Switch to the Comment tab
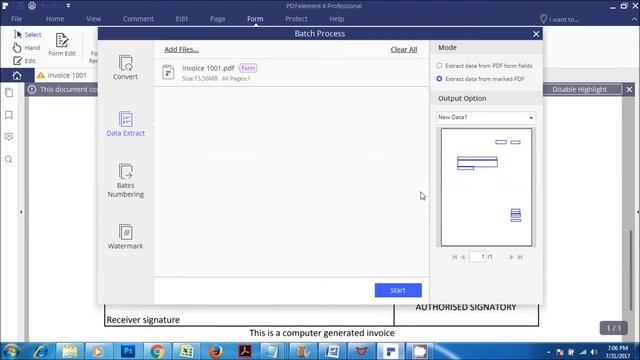The height and width of the screenshot is (360, 640). pyautogui.click(x=138, y=19)
